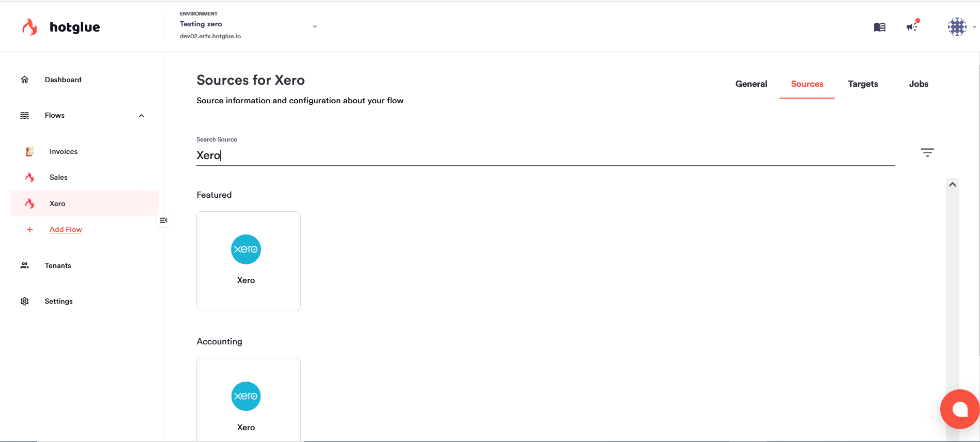Image resolution: width=980 pixels, height=442 pixels.
Task: Open Dashboard from the sidebar
Action: tap(63, 80)
